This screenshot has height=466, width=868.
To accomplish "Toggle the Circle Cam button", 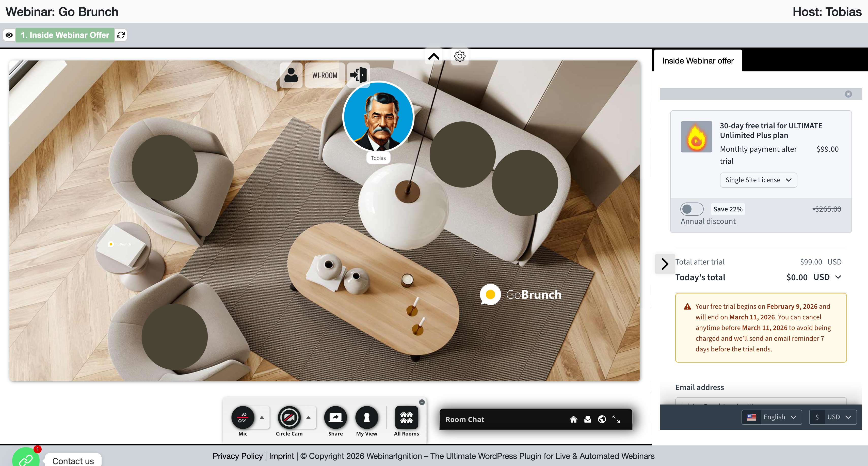I will (x=289, y=418).
